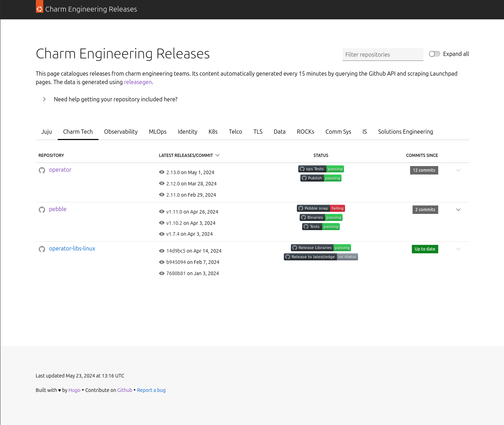
Task: Expand the pebble repository row chevron
Action: tap(458, 210)
